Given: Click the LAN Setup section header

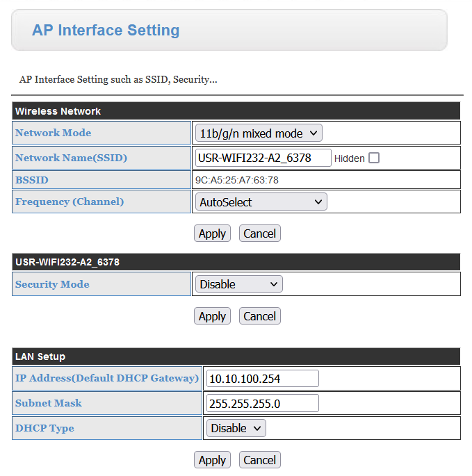Looking at the screenshot, I should (x=236, y=356).
